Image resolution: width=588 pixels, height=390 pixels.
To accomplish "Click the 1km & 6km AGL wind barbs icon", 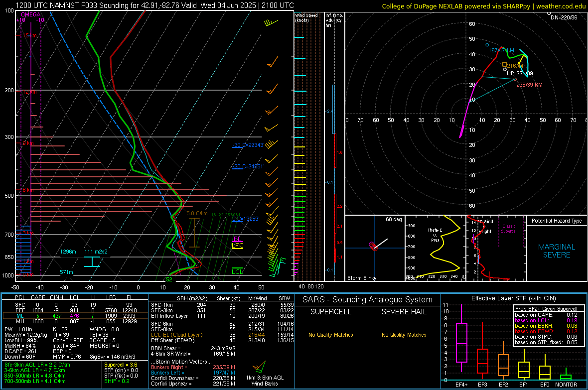I will pos(260,366).
